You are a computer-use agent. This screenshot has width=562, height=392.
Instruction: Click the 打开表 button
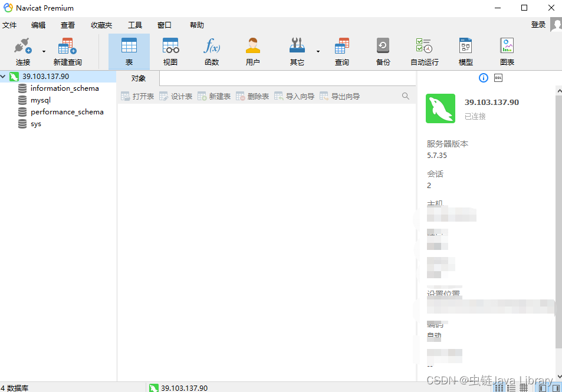coord(137,97)
